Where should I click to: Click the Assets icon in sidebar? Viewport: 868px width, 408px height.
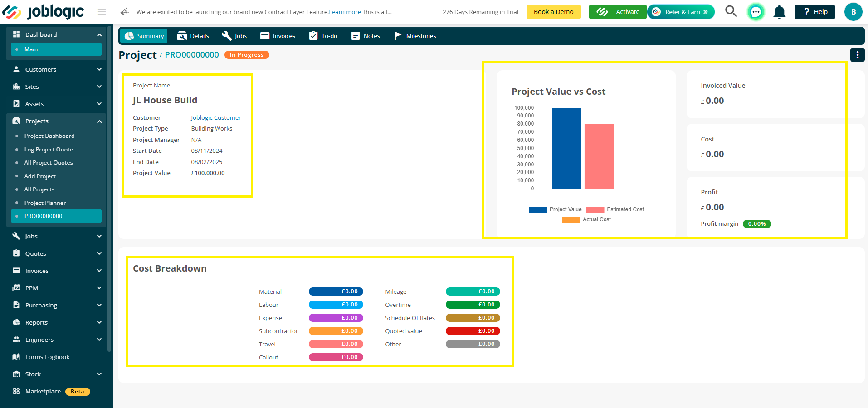click(x=16, y=104)
